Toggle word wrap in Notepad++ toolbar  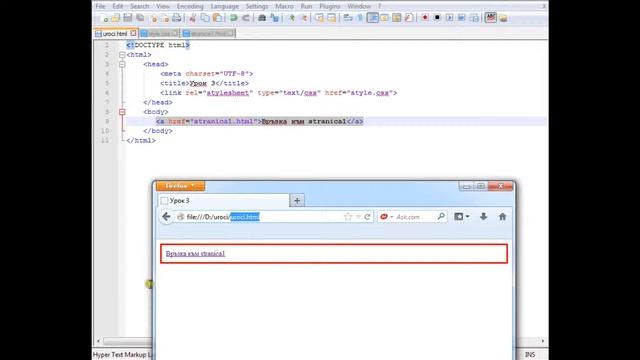(348, 18)
